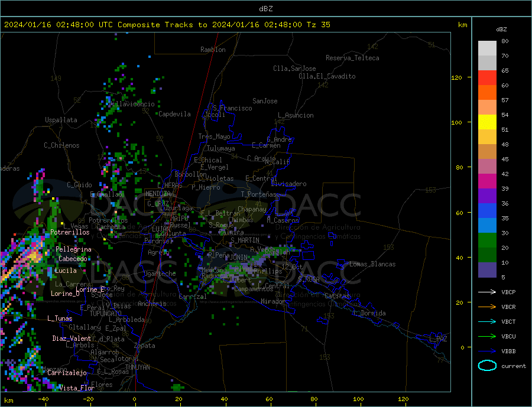This screenshot has width=532, height=407.
Task: Select the magenta swatch in dBZ scale
Action: [487, 181]
